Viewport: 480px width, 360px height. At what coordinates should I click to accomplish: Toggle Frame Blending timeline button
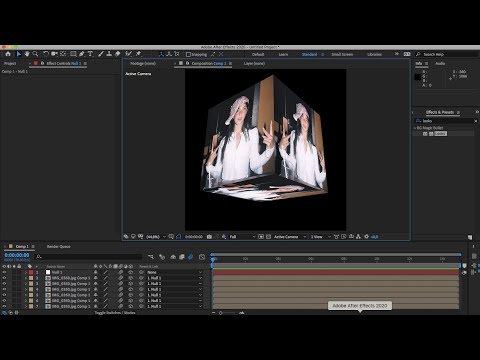click(x=182, y=257)
